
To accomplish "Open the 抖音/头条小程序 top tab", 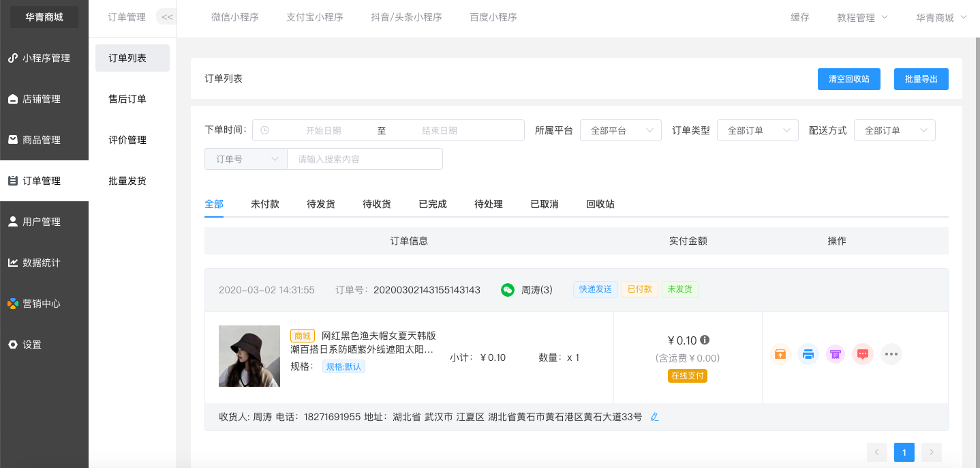I will click(x=406, y=17).
